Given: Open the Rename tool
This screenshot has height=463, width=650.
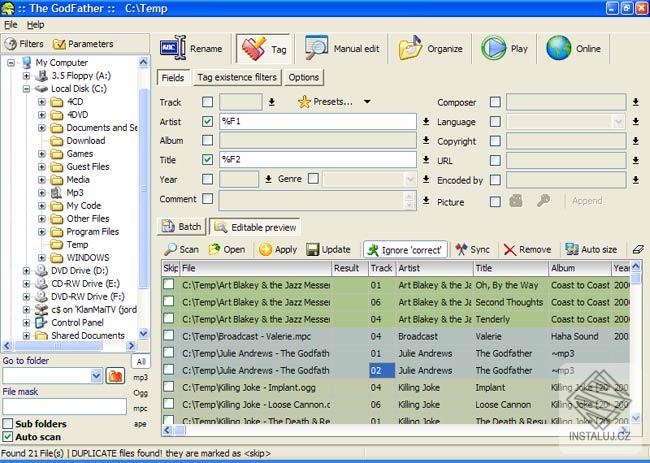Looking at the screenshot, I should 192,48.
